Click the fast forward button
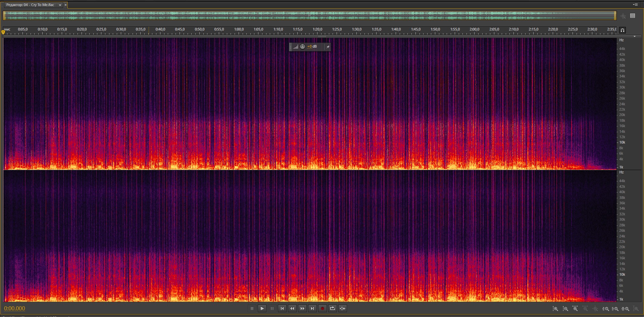This screenshot has height=317, width=644. (x=302, y=309)
